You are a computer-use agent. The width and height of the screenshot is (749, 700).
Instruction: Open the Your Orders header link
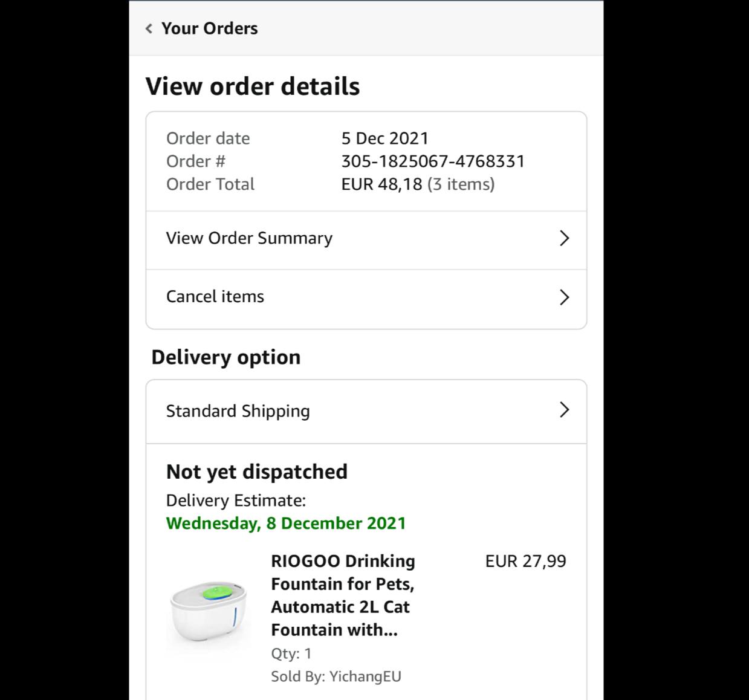(209, 28)
